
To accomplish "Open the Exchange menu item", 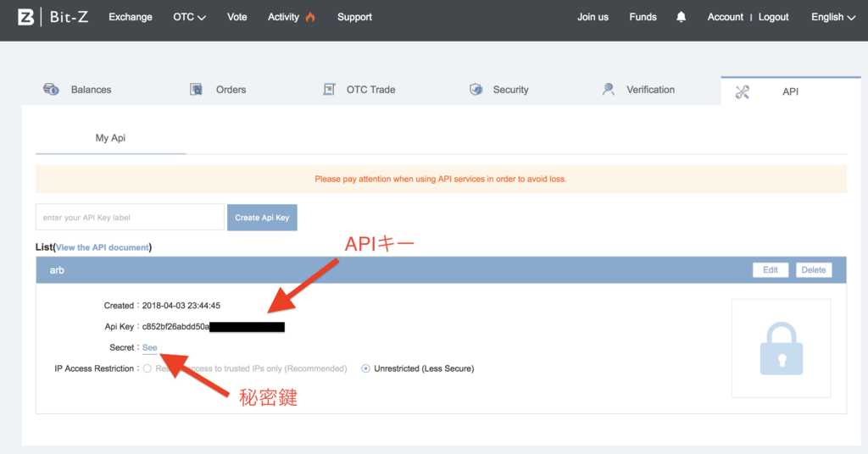I will tap(130, 17).
